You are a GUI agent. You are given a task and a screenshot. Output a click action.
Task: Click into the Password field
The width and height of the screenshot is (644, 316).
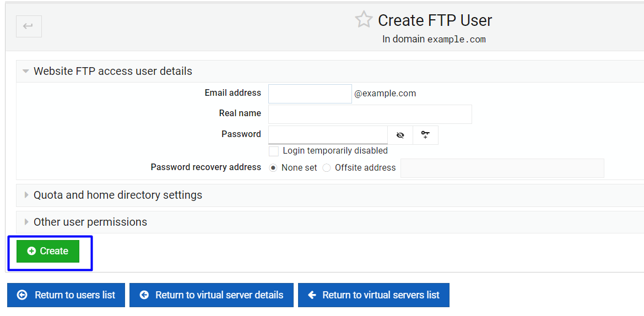click(x=328, y=135)
